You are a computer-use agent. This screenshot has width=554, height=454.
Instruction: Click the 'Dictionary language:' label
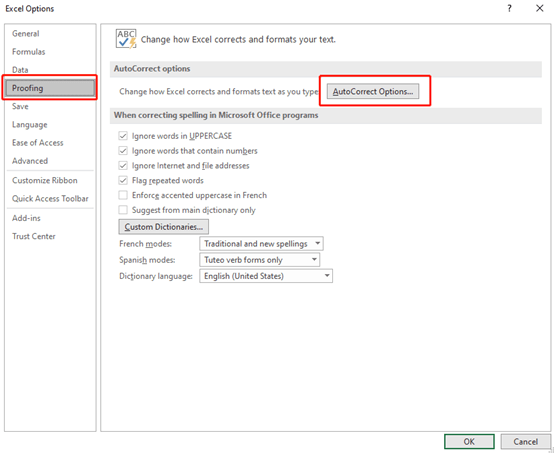point(156,276)
